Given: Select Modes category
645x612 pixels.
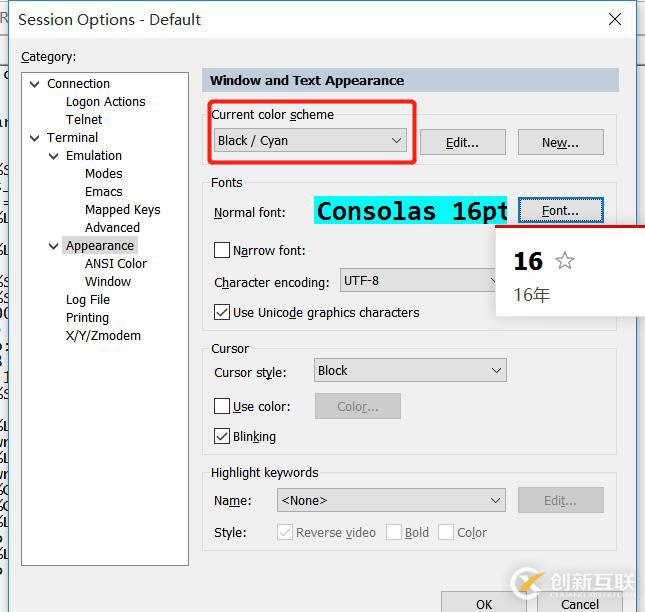Looking at the screenshot, I should [104, 174].
